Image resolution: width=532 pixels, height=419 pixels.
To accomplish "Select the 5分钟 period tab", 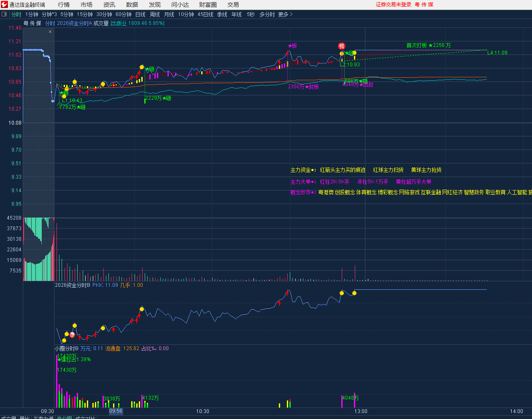I will click(x=67, y=14).
